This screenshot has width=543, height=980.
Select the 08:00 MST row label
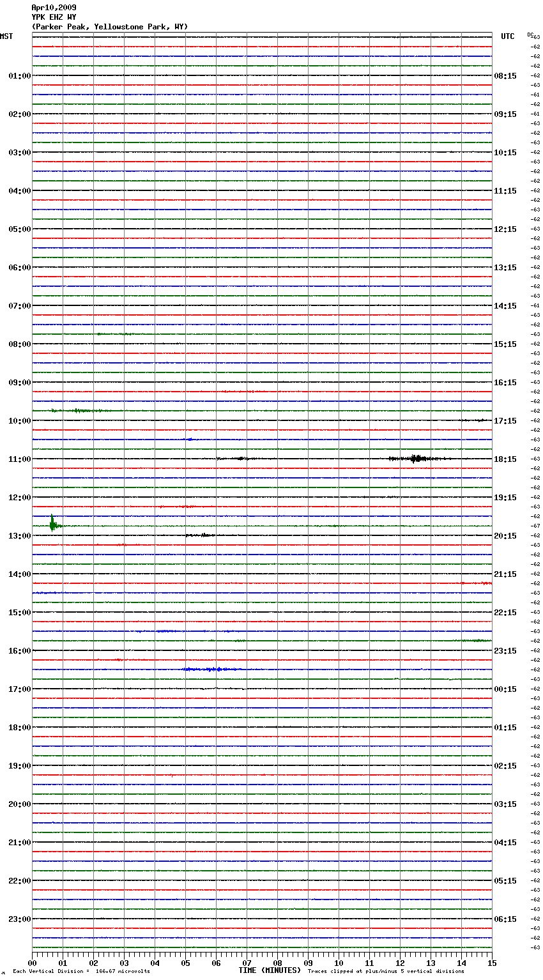20,344
